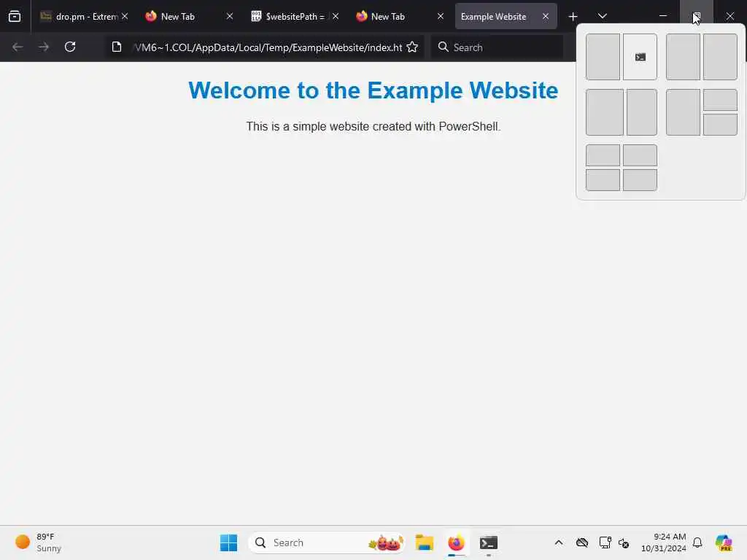The width and height of the screenshot is (747, 560).
Task: Click the Firefox taskbar icon
Action: coord(457,542)
